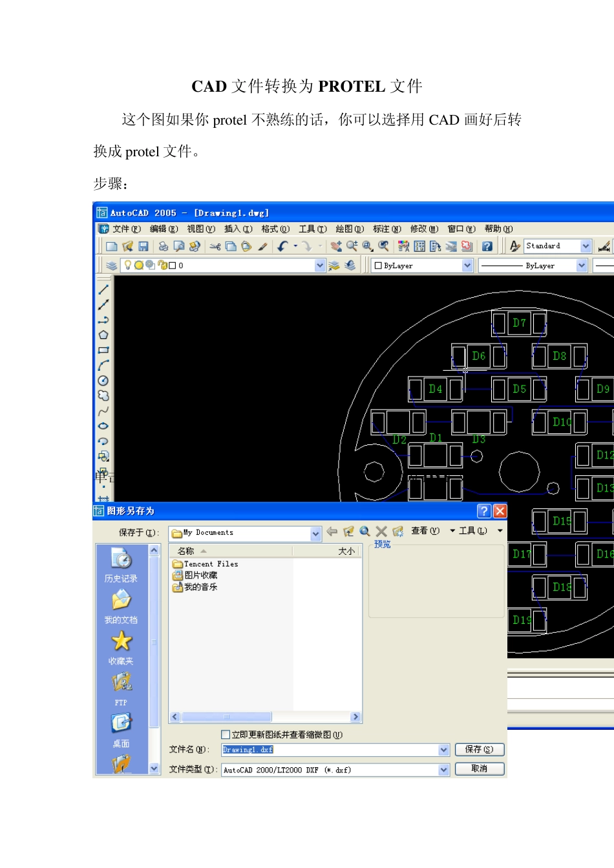
Task: Open 历史记录 shortcut in places bar
Action: [122, 565]
